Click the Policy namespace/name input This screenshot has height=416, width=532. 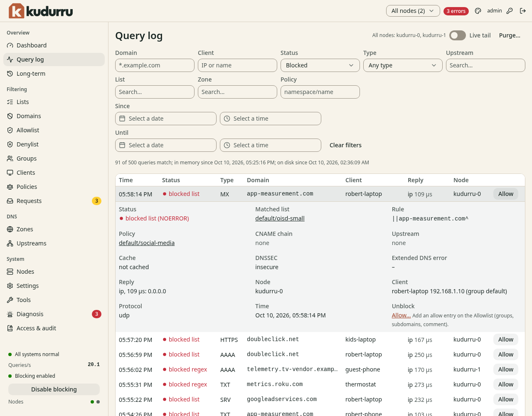[x=320, y=92]
